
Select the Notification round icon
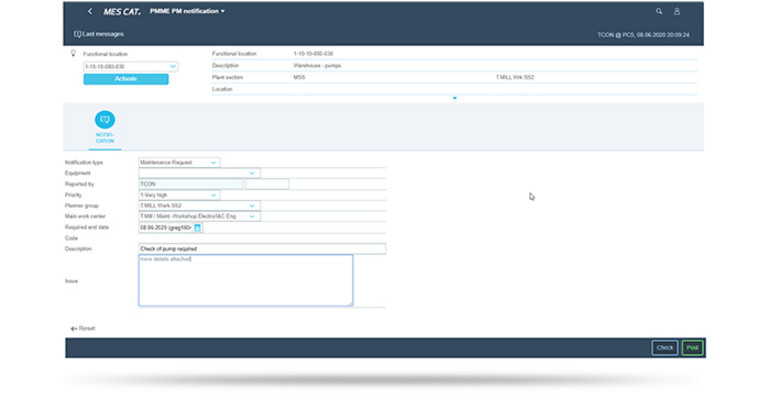click(105, 120)
